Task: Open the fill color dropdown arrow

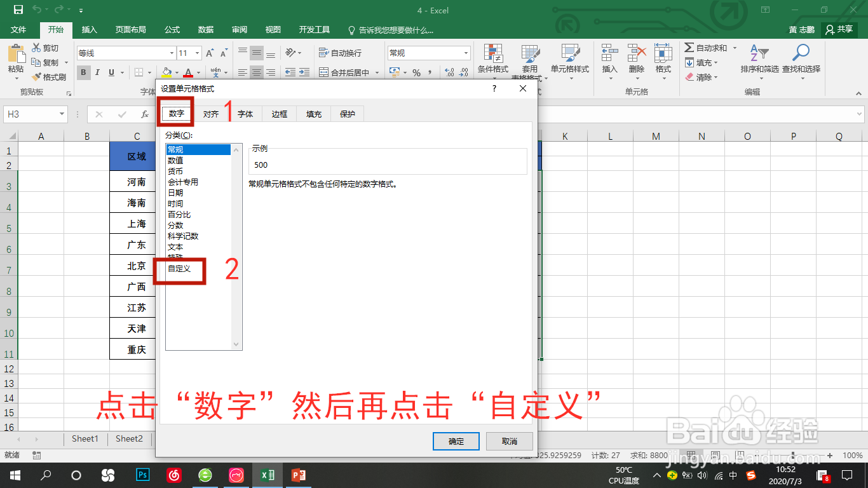Action: 175,72
